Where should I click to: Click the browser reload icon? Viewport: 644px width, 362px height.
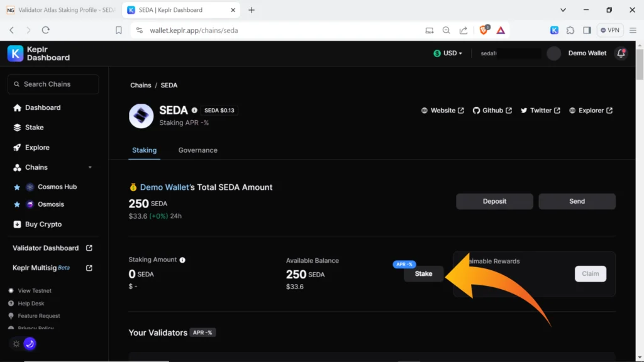[46, 30]
